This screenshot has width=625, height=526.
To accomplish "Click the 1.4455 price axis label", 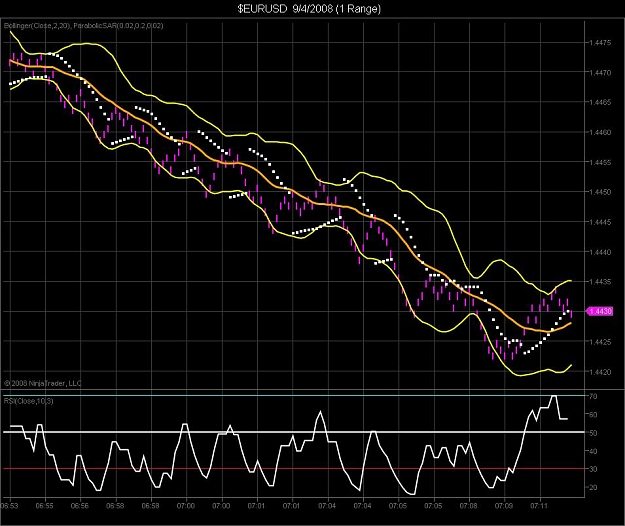I will pyautogui.click(x=600, y=162).
